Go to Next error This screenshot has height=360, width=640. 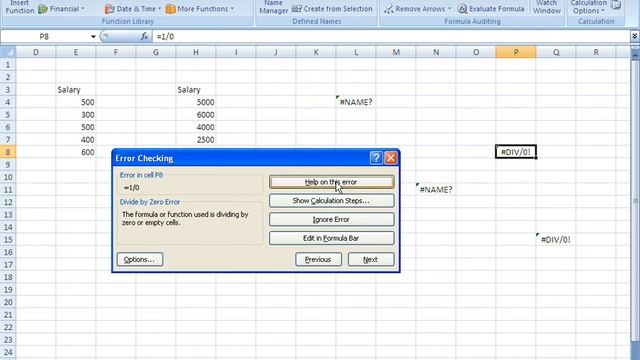pyautogui.click(x=371, y=260)
